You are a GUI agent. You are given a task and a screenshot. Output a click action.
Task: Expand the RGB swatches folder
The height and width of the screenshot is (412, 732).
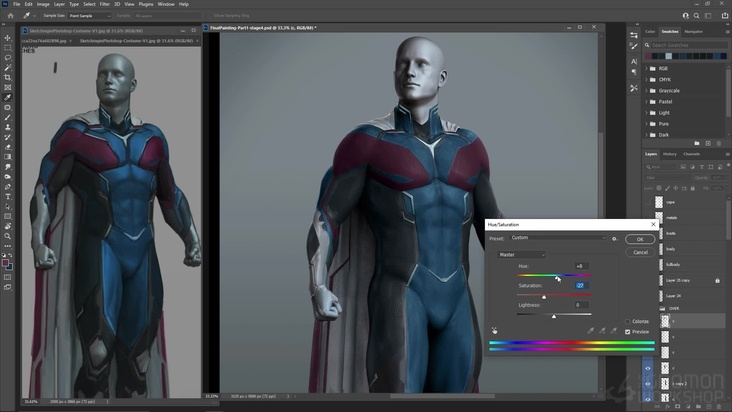647,68
